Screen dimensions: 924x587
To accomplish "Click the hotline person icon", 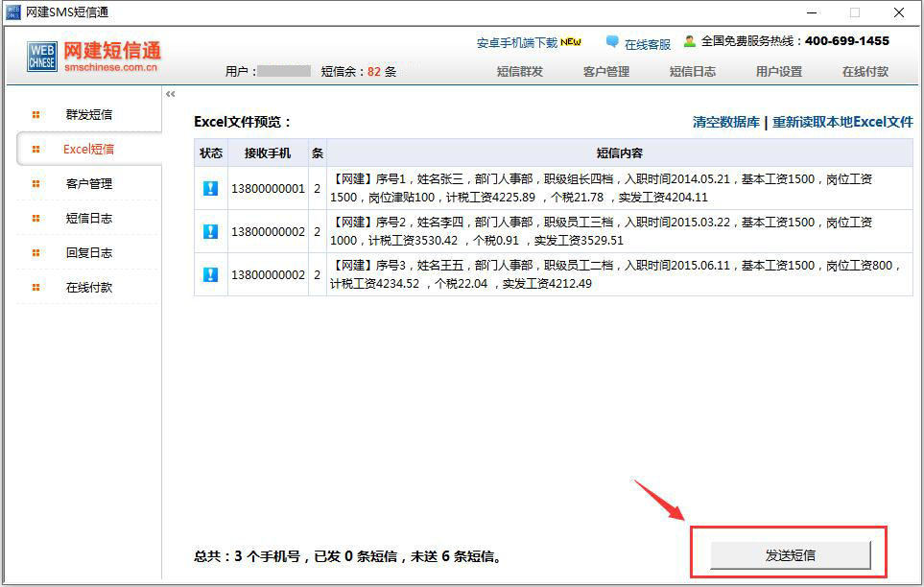I will pyautogui.click(x=690, y=41).
